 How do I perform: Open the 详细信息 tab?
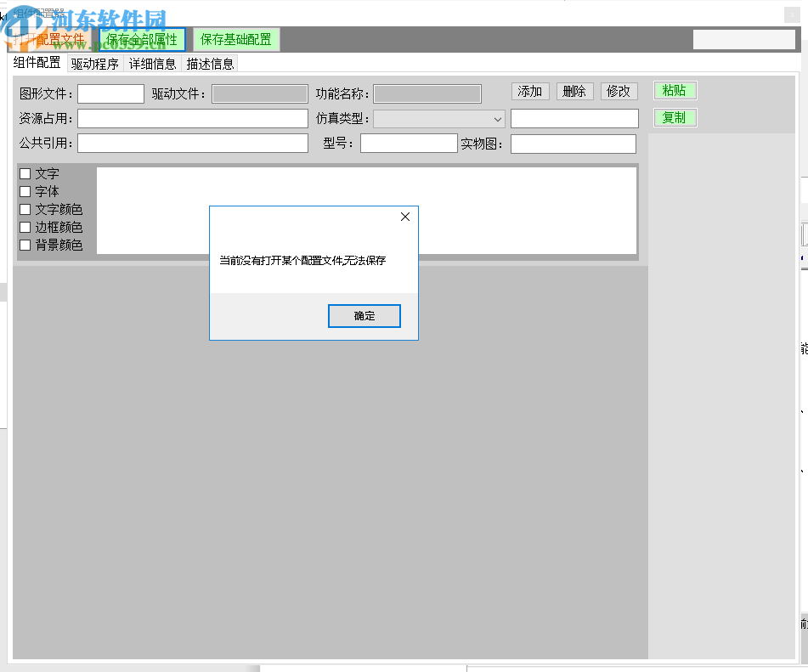[x=153, y=64]
